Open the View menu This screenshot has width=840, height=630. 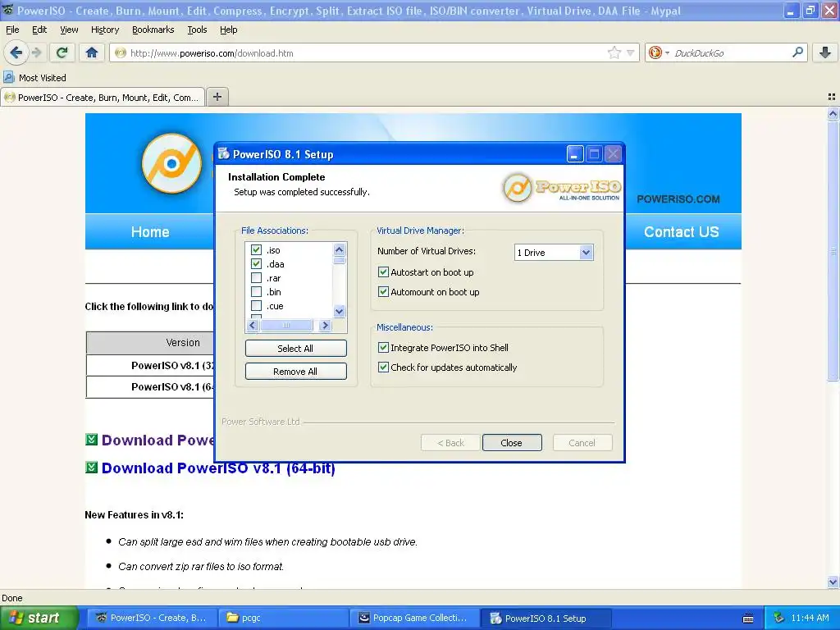(x=69, y=30)
